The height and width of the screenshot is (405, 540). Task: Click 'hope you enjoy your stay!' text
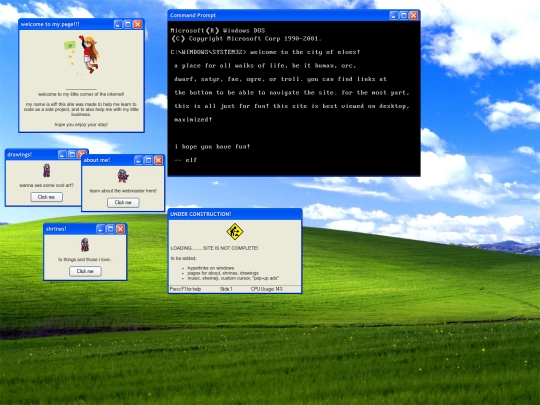(81, 124)
